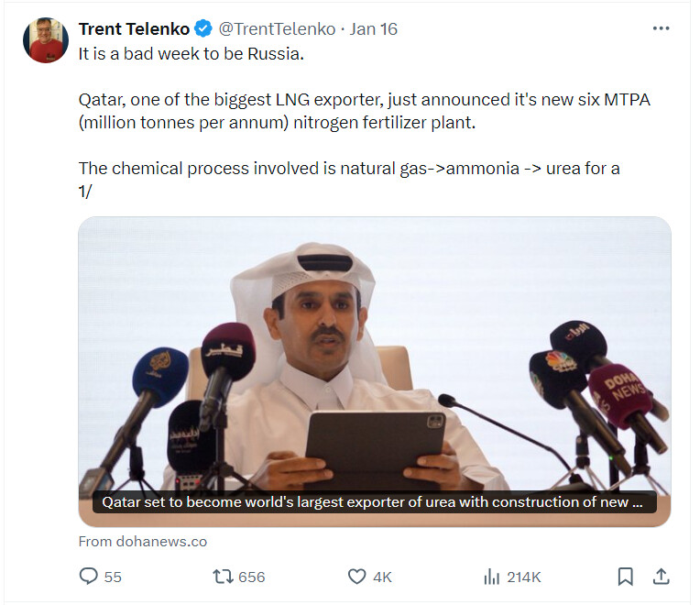The width and height of the screenshot is (700, 605).
Task: Follow the From dohanews.co source link
Action: pyautogui.click(x=143, y=541)
